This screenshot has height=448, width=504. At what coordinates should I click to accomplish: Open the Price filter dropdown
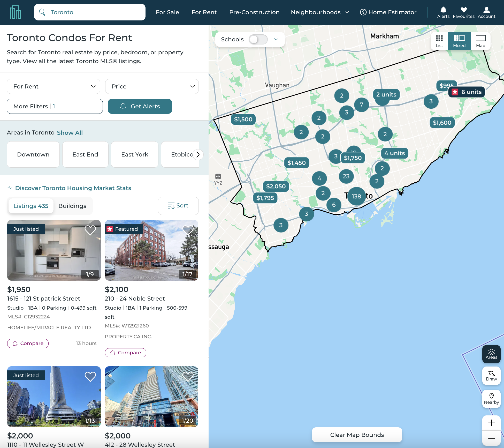point(152,86)
